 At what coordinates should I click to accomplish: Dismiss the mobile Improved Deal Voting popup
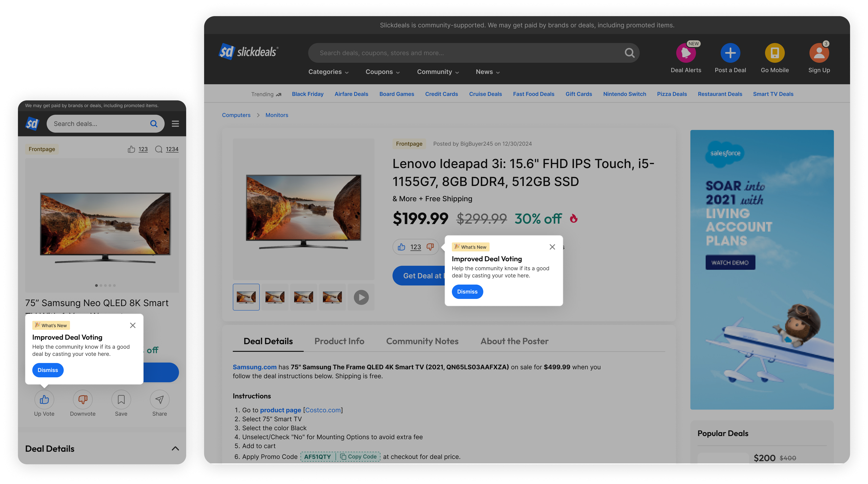48,370
